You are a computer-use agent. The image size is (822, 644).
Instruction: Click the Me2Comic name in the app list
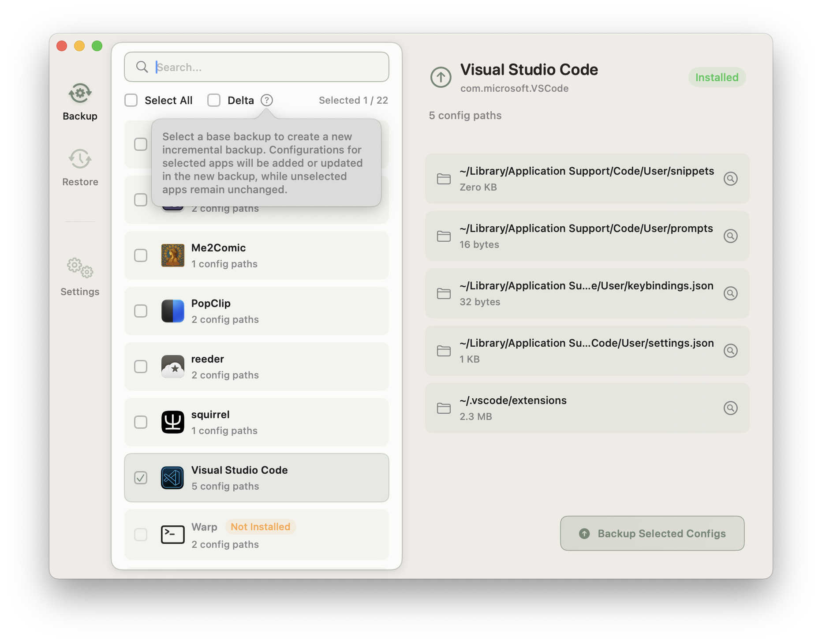click(219, 248)
